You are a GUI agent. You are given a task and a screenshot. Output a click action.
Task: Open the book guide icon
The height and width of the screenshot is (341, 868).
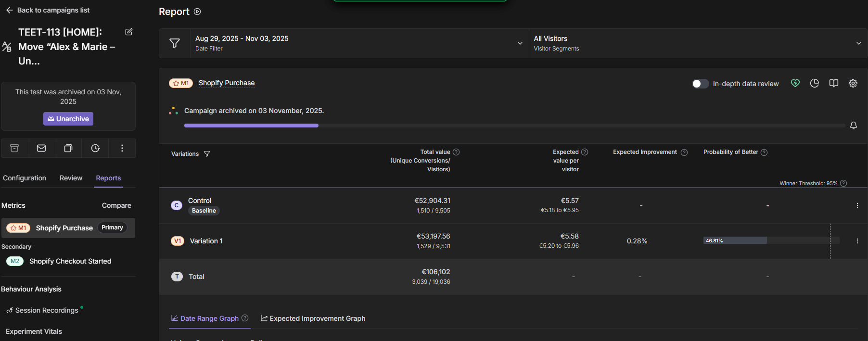pos(834,83)
